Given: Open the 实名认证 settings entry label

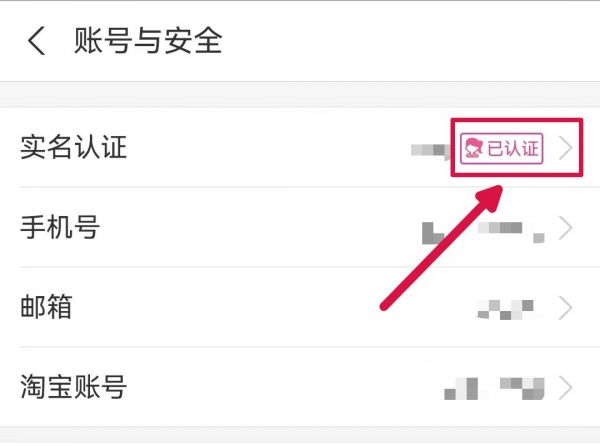Looking at the screenshot, I should pos(73,147).
